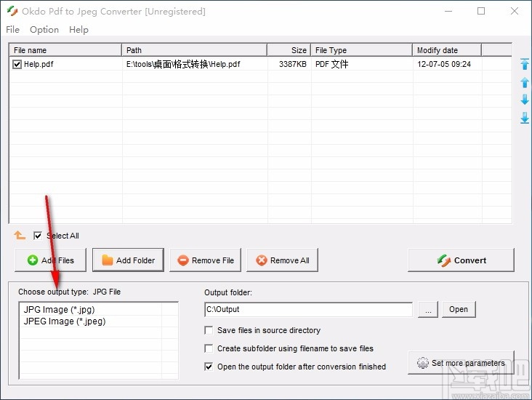532x400 pixels.
Task: Sort by File Type column header
Action: (x=362, y=50)
